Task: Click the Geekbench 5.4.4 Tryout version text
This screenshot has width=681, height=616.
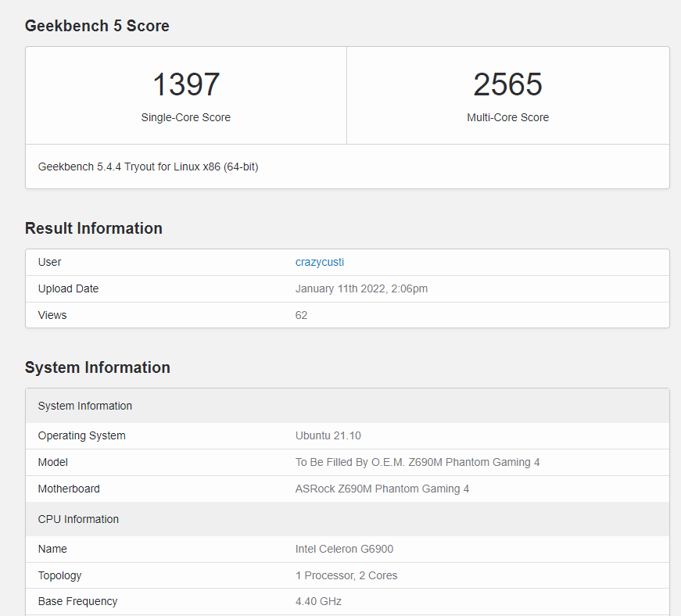Action: [x=148, y=167]
